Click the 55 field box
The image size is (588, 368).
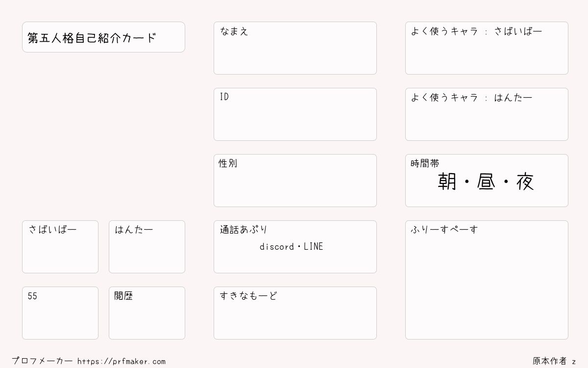(x=60, y=313)
